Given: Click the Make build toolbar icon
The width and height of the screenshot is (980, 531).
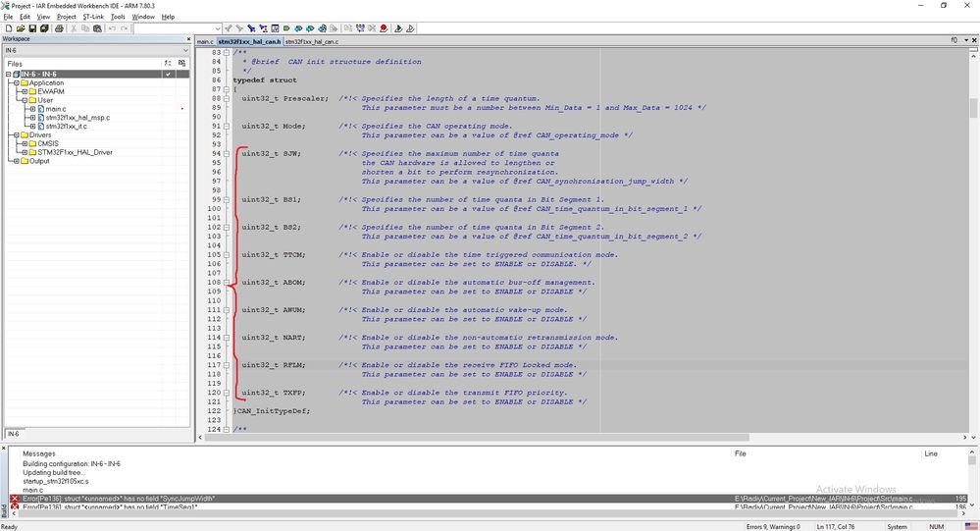Looking at the screenshot, I should point(360,28).
